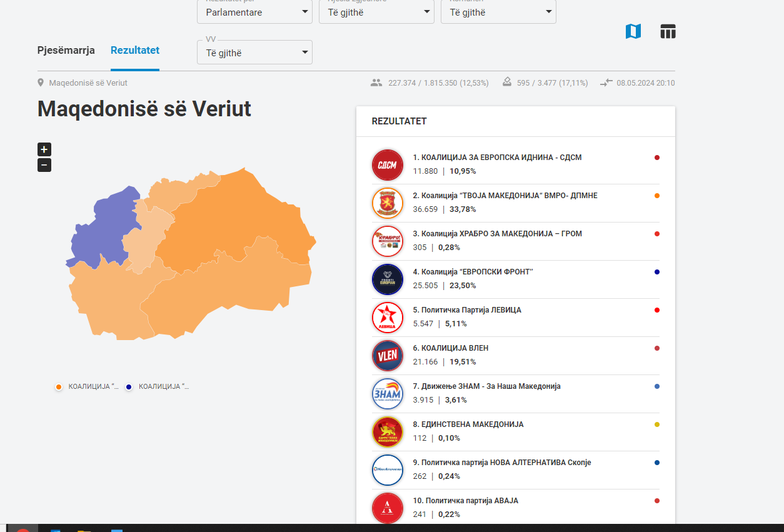This screenshot has width=784, height=532.
Task: Click the large Maqedonisë së Veriut heading
Action: [144, 109]
